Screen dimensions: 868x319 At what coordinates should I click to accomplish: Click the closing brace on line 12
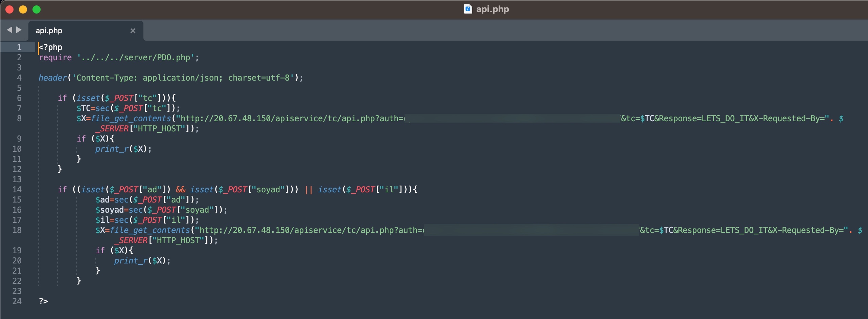click(x=60, y=169)
